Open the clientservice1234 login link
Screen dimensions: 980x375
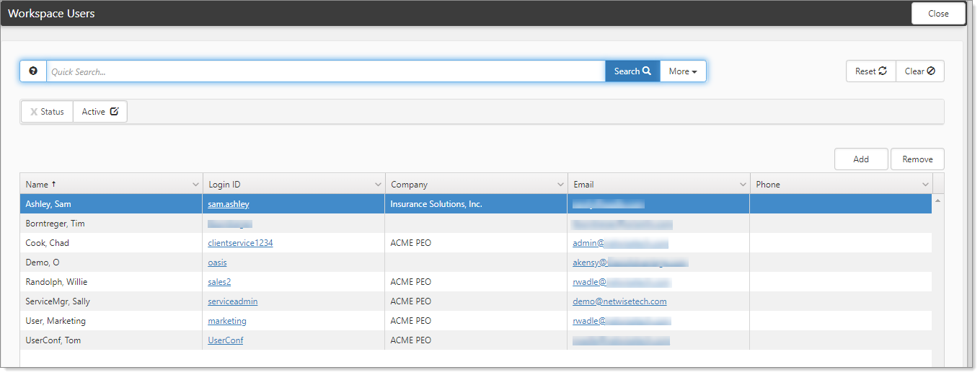pyautogui.click(x=240, y=243)
